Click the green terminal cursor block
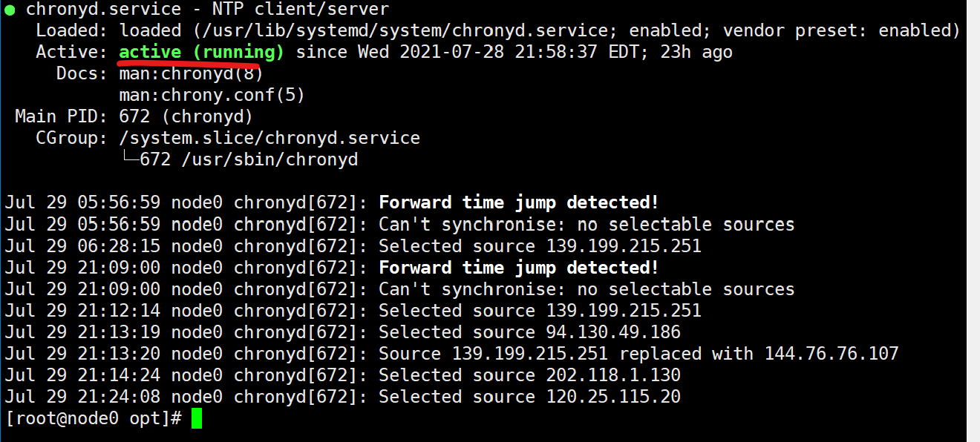The height and width of the screenshot is (442, 980). (x=197, y=419)
